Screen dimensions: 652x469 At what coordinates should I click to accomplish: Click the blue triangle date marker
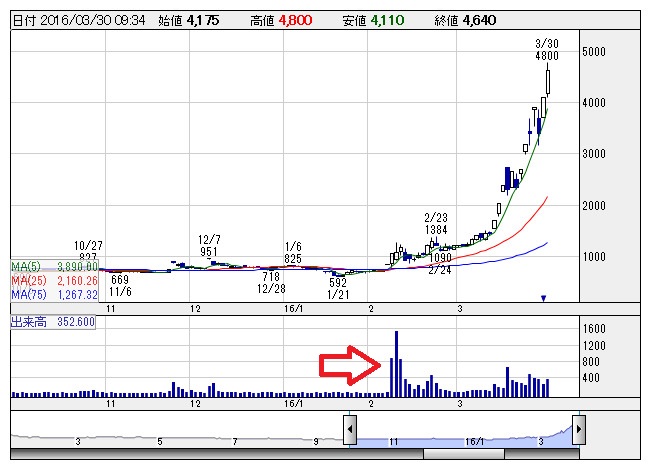pos(543,298)
